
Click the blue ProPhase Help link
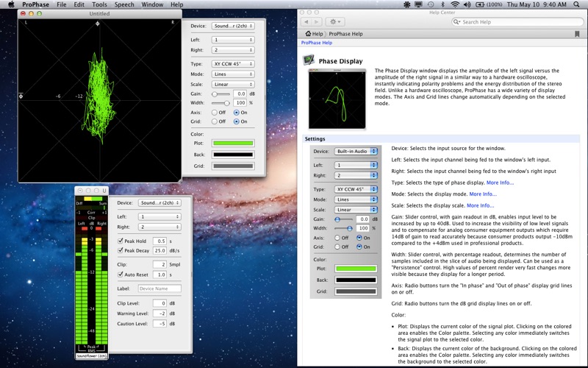(316, 43)
